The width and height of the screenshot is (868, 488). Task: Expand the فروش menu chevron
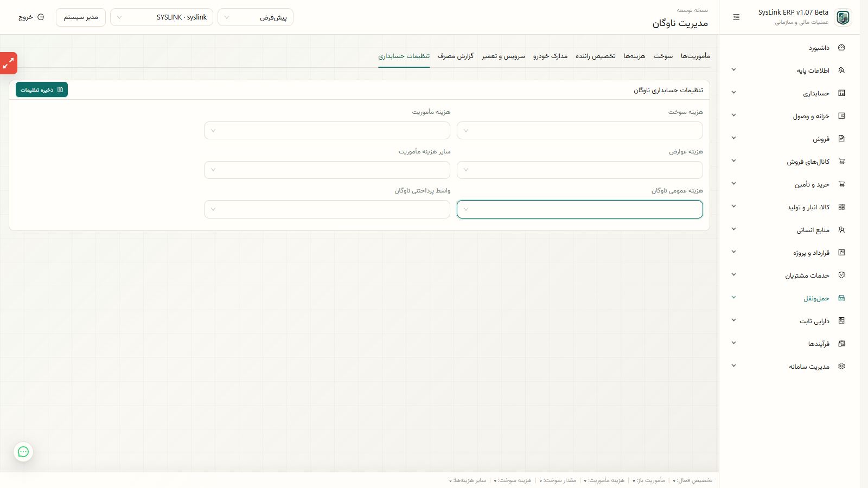click(x=733, y=138)
